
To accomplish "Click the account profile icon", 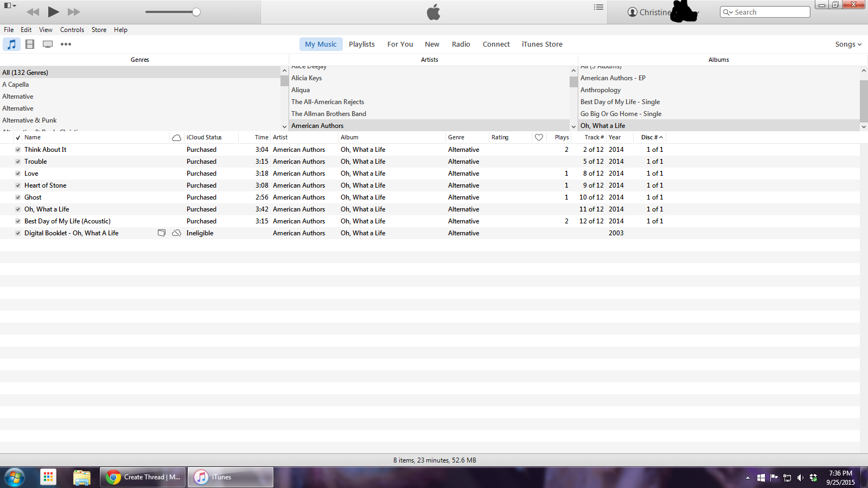I will (x=632, y=12).
